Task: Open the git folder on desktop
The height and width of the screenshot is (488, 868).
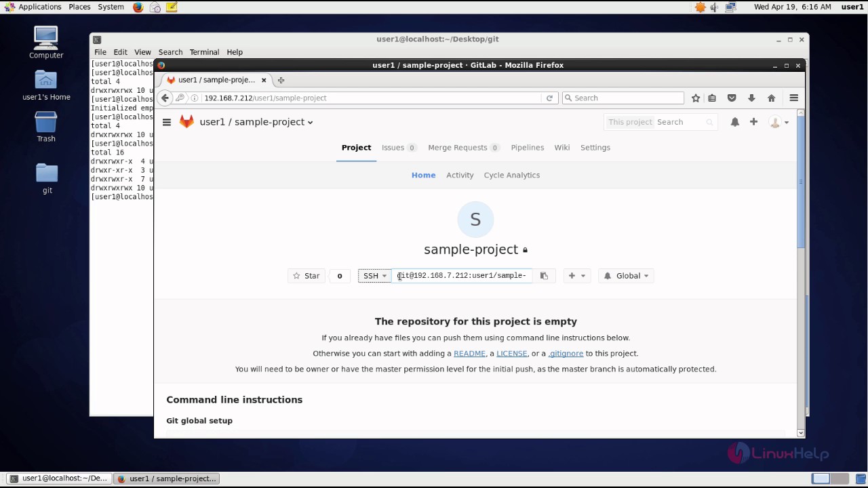Action: click(x=47, y=179)
